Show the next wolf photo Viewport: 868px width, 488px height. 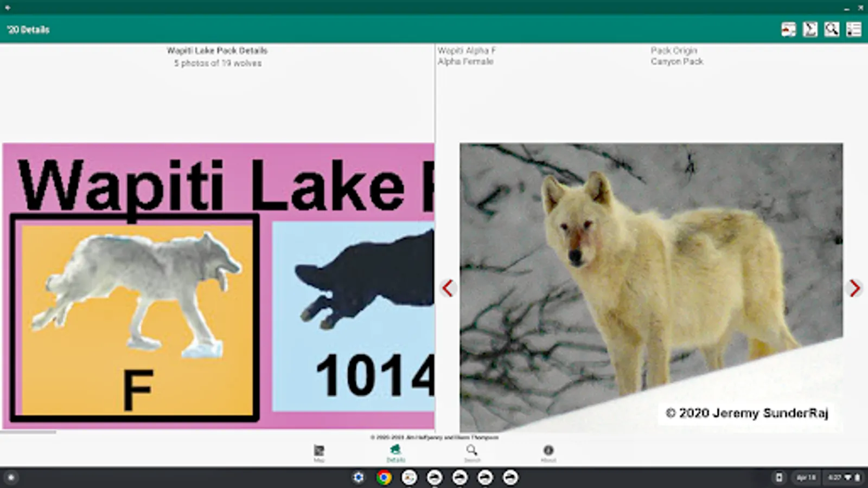[854, 288]
